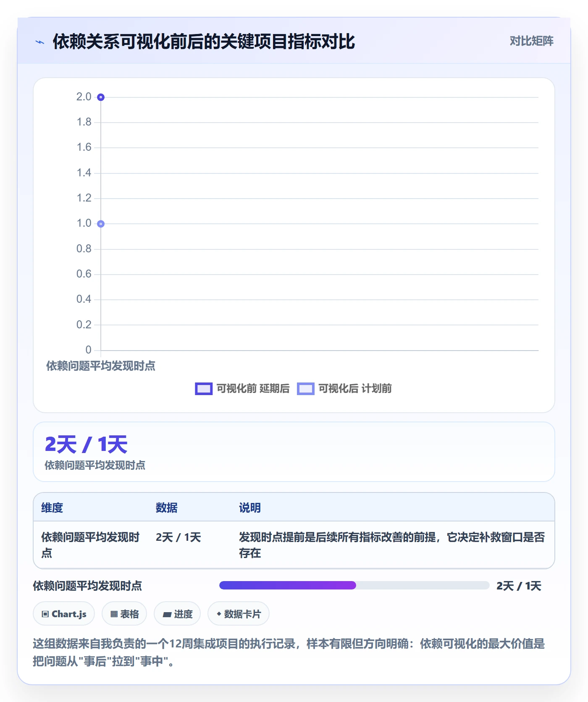Viewport: 588px width, 702px height.
Task: Click the 0.8 y-axis tick label
Action: pyautogui.click(x=84, y=249)
